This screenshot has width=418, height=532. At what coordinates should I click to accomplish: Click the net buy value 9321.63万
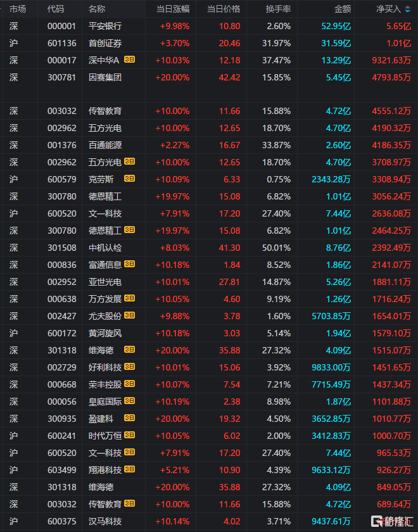coord(391,60)
